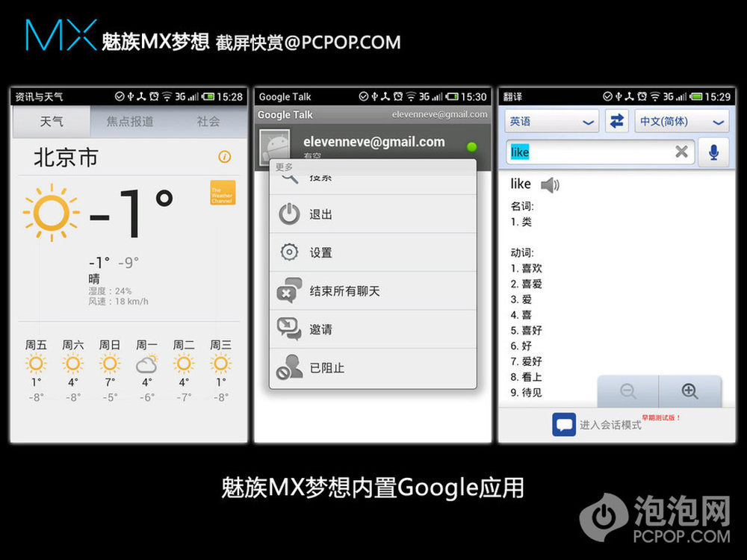The height and width of the screenshot is (560, 747).
Task: Tap the elevenneve@gmail.com contact name row
Action: (373, 143)
